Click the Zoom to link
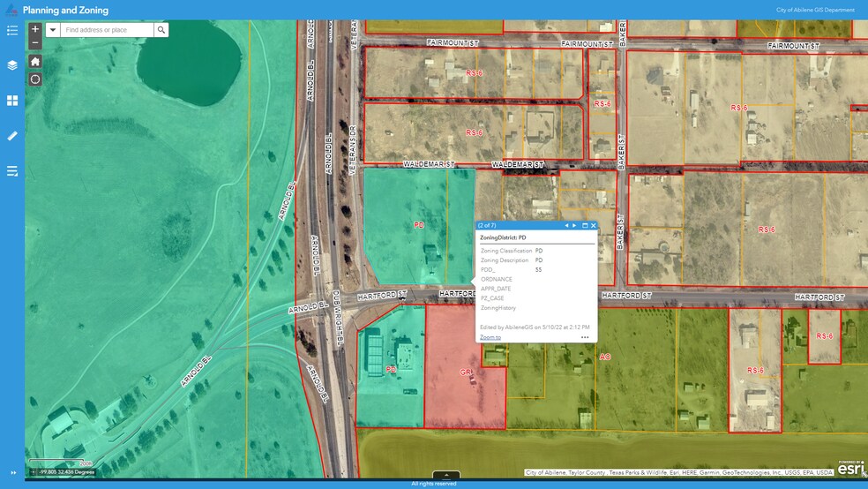The image size is (868, 489). pyautogui.click(x=490, y=337)
